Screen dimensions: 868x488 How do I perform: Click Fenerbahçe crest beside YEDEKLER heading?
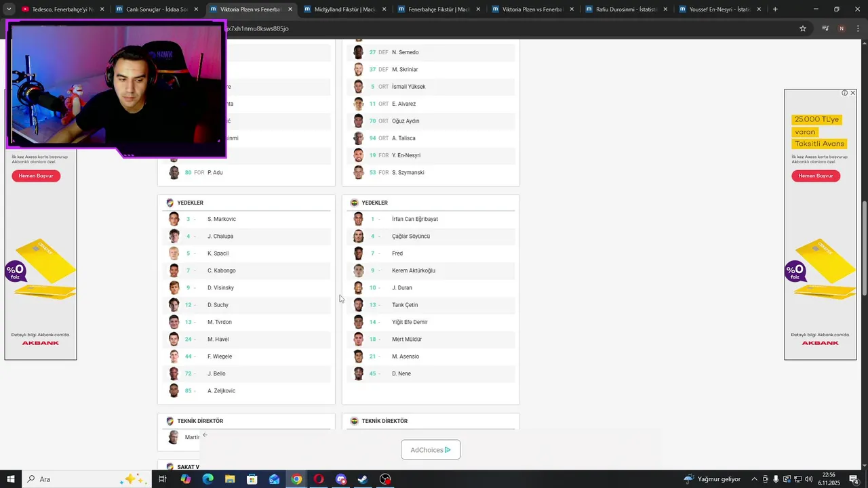(354, 203)
